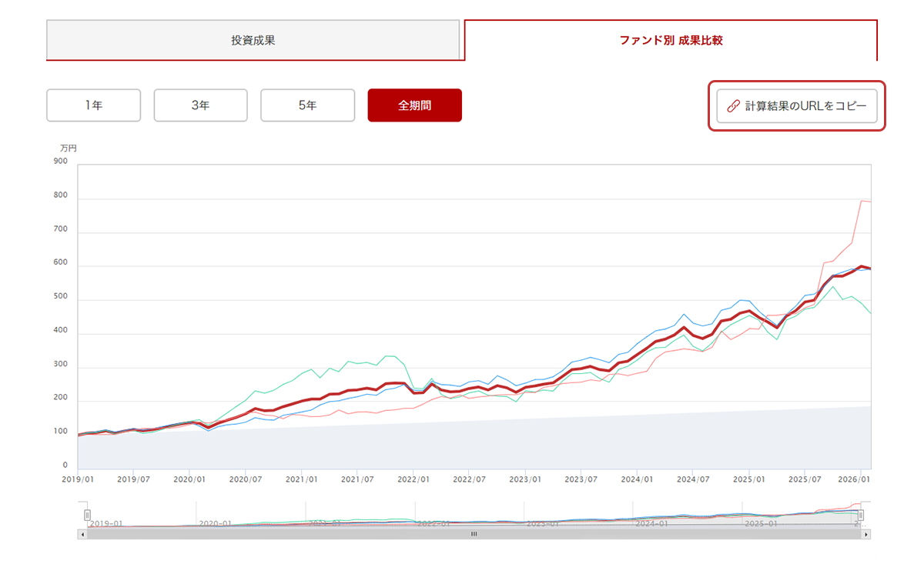Copy the URL with 計算結果のURLをコピー

pos(797,106)
